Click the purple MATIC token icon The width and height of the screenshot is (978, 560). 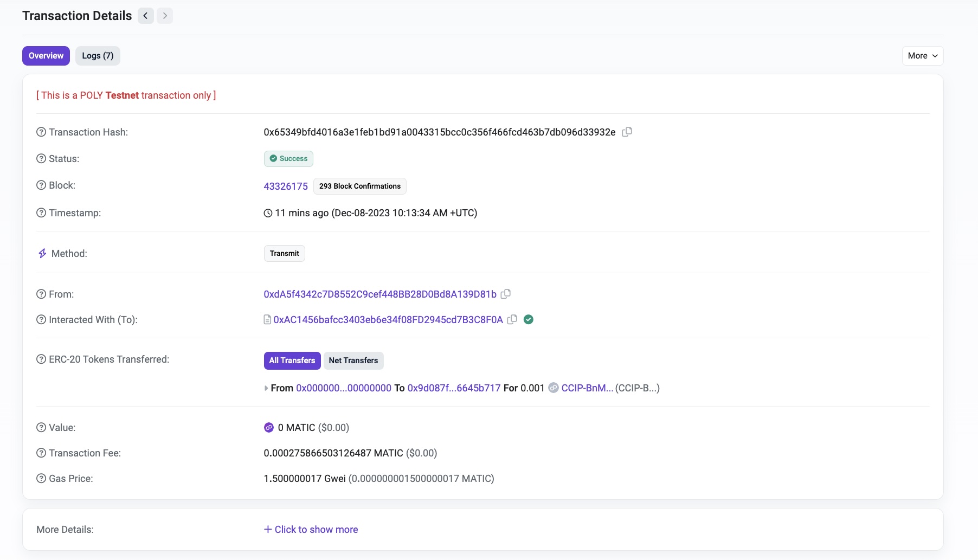pyautogui.click(x=269, y=427)
